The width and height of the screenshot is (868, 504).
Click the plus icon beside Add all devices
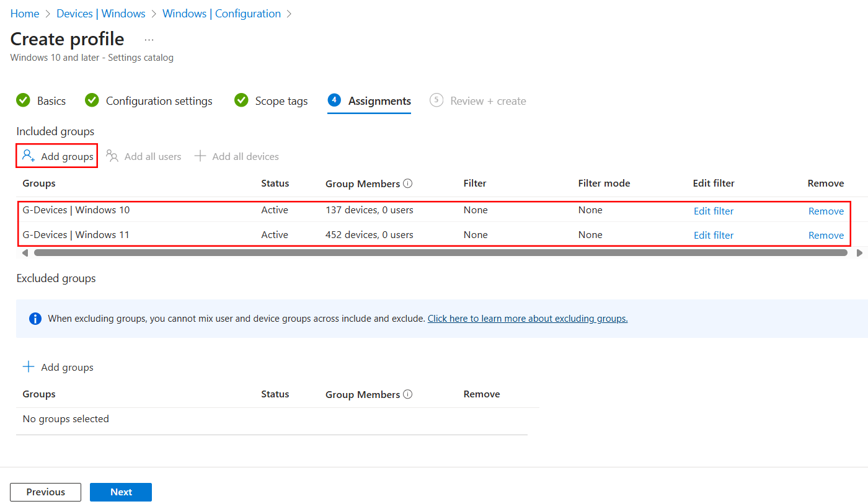point(200,156)
